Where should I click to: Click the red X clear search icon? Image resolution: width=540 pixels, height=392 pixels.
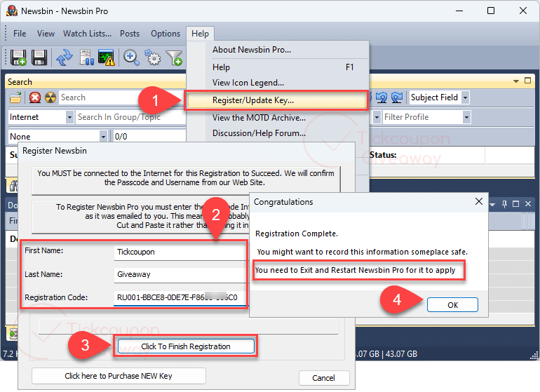click(x=35, y=97)
